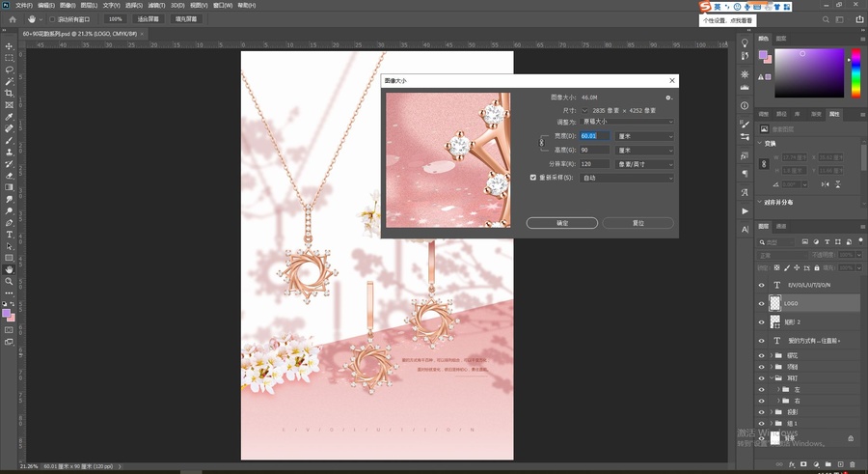This screenshot has width=868, height=474.
Task: Open resolution unit dropdown (像素/英寸)
Action: [x=644, y=164]
